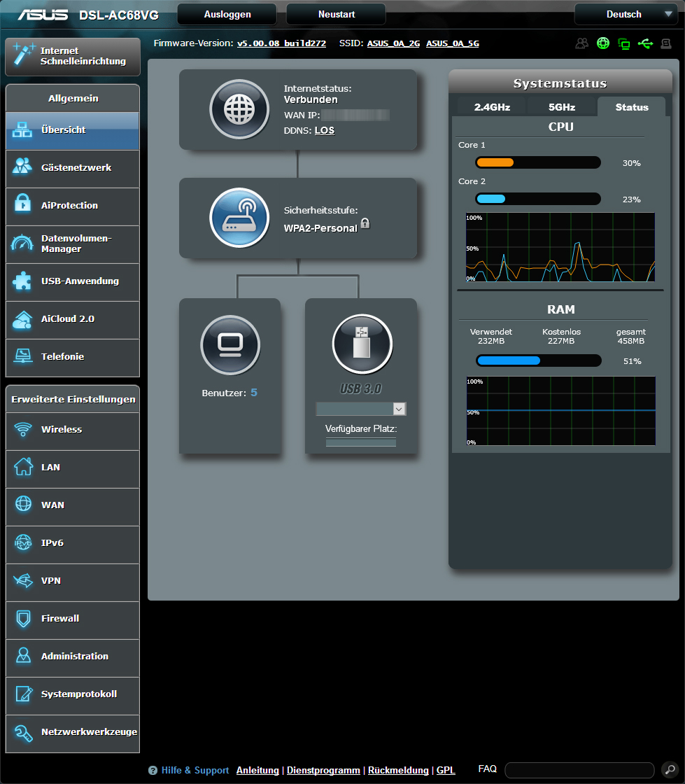Click the CPU usage history graph
Viewport: 685px width, 784px height.
pos(560,247)
